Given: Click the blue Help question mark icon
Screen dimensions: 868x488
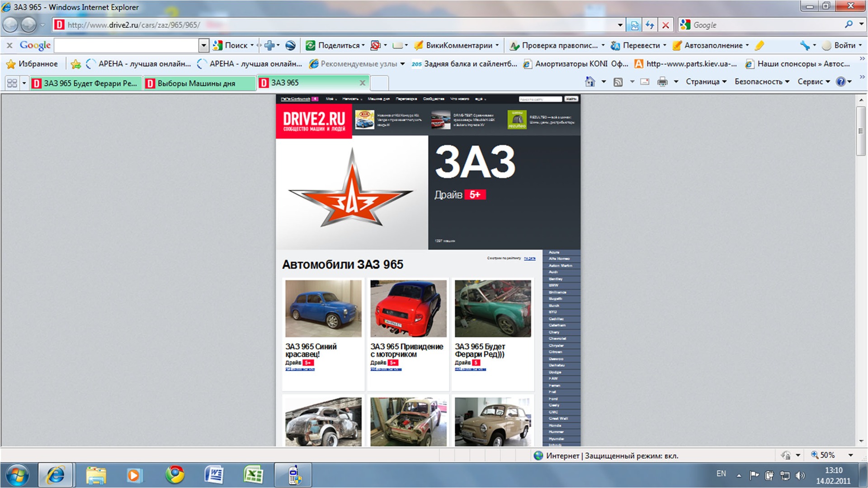Looking at the screenshot, I should tap(840, 82).
